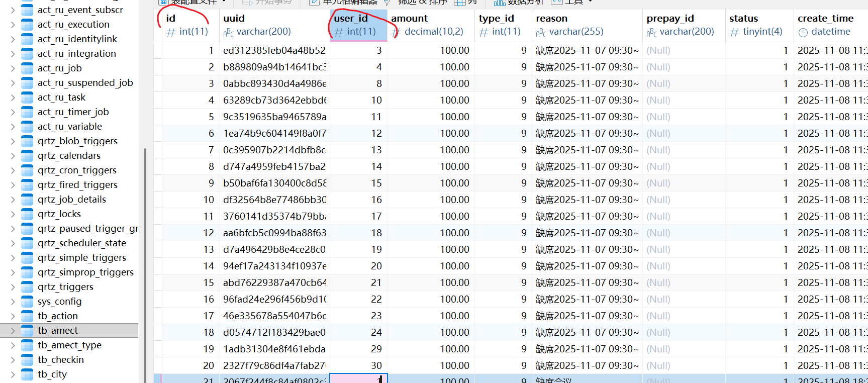Expand the qrtz_triggers tree node
868x383 pixels.
coord(13,287)
